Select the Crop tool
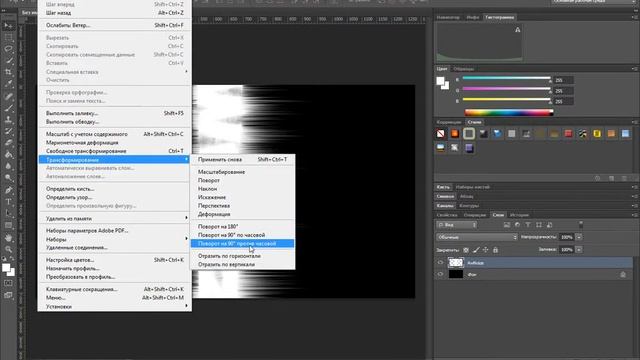The height and width of the screenshot is (360, 640). click(x=8, y=73)
